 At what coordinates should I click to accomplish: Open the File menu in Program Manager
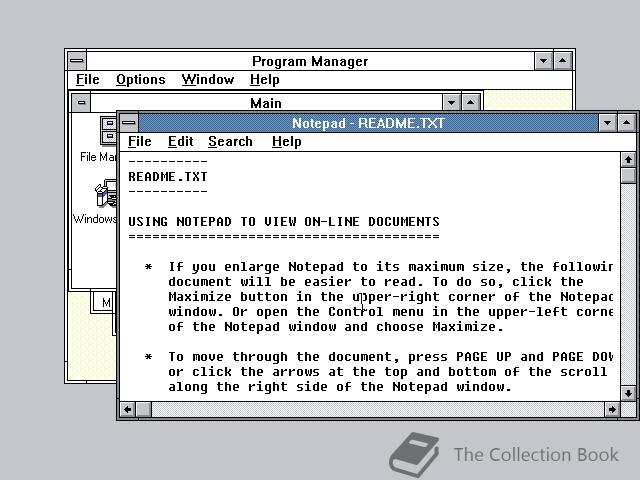pyautogui.click(x=88, y=80)
